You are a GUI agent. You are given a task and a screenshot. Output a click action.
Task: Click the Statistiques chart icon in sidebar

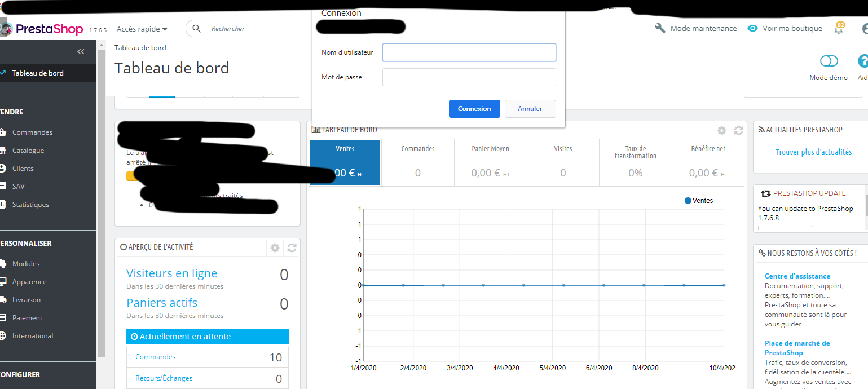click(x=3, y=205)
